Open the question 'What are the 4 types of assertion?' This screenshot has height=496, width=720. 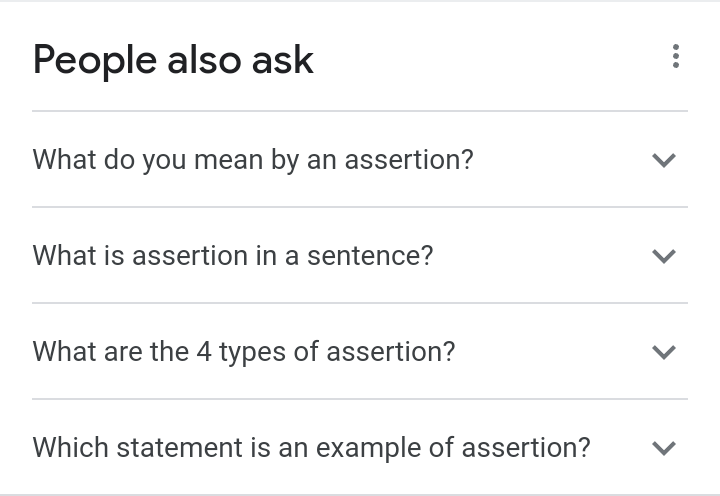[360, 351]
